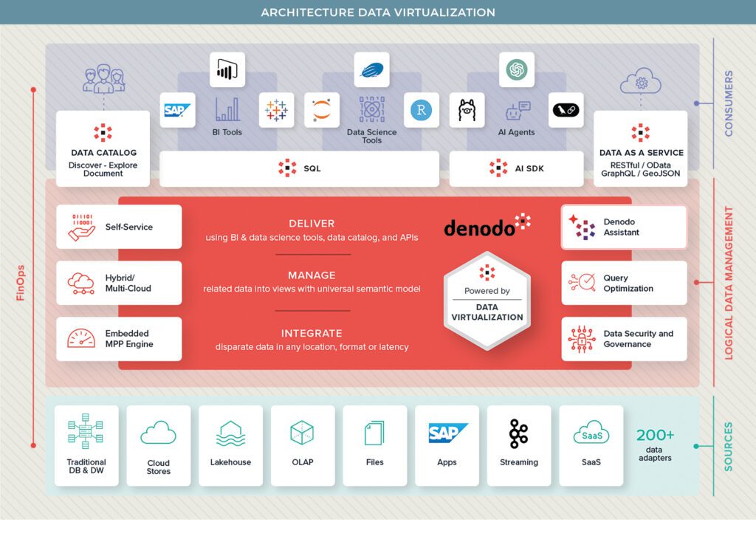Click the Query Optimization magnifier icon

(x=582, y=282)
